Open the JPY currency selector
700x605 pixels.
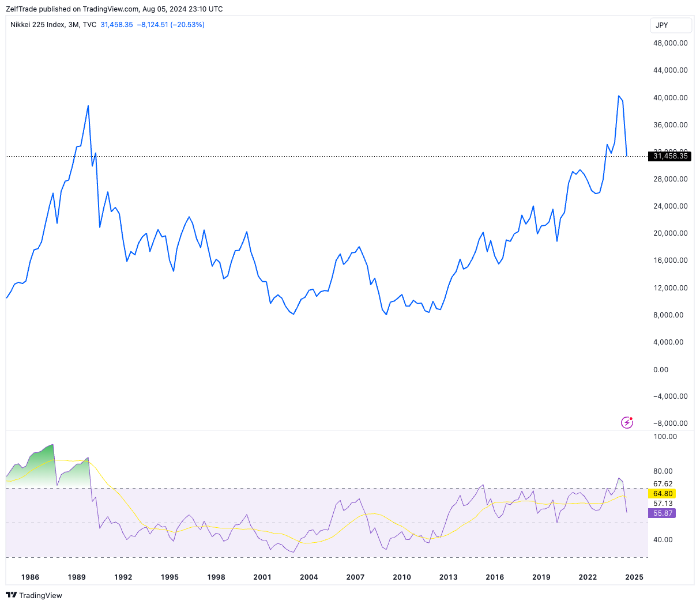pos(671,25)
